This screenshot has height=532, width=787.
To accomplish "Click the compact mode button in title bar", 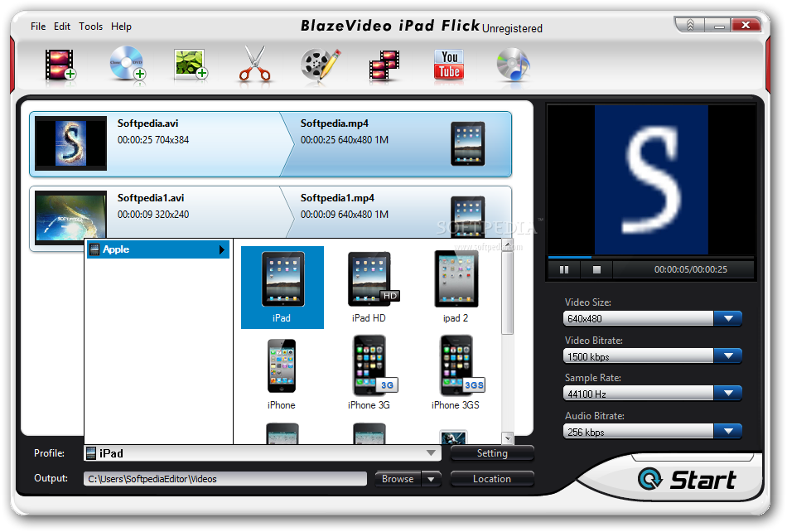I will click(x=690, y=25).
